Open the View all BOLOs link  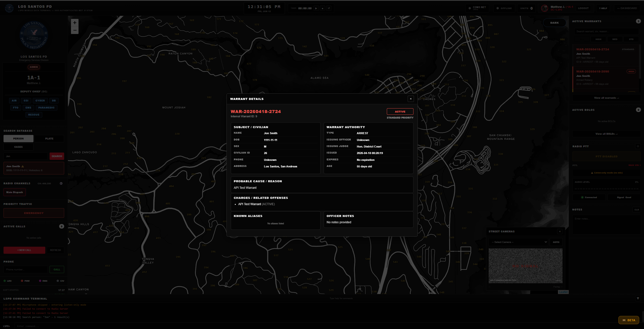(607, 134)
